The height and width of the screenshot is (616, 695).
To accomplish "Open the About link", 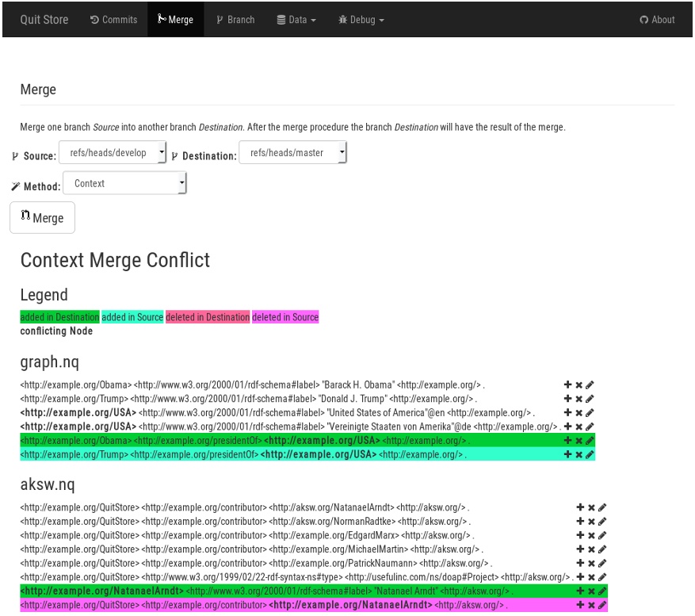I will click(656, 19).
